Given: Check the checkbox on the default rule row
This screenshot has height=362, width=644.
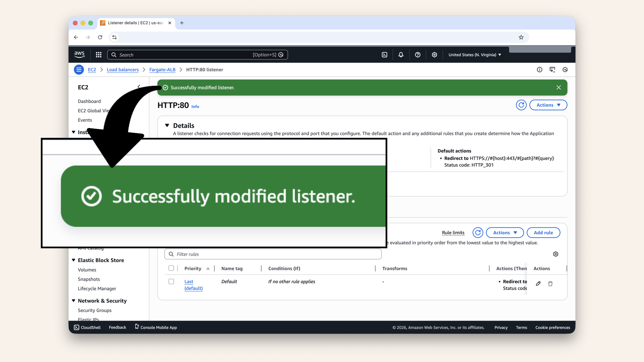Looking at the screenshot, I should pyautogui.click(x=171, y=282).
